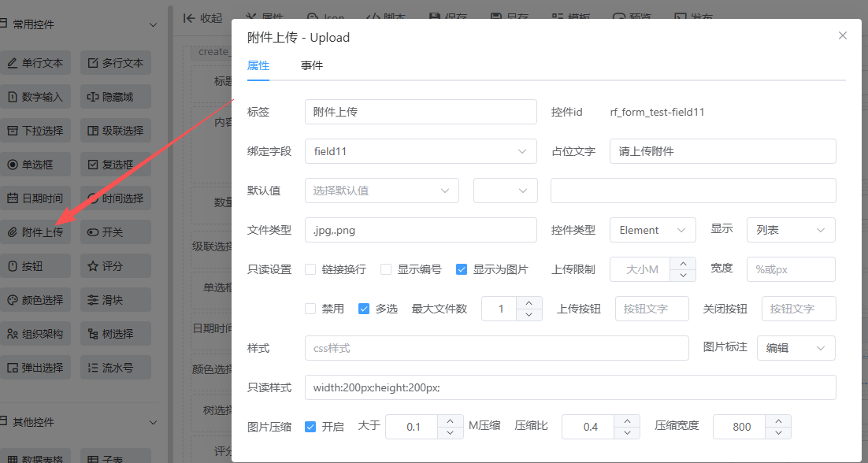This screenshot has height=463, width=868.
Task: Click the 附件上传 control in sidebar
Action: click(35, 232)
